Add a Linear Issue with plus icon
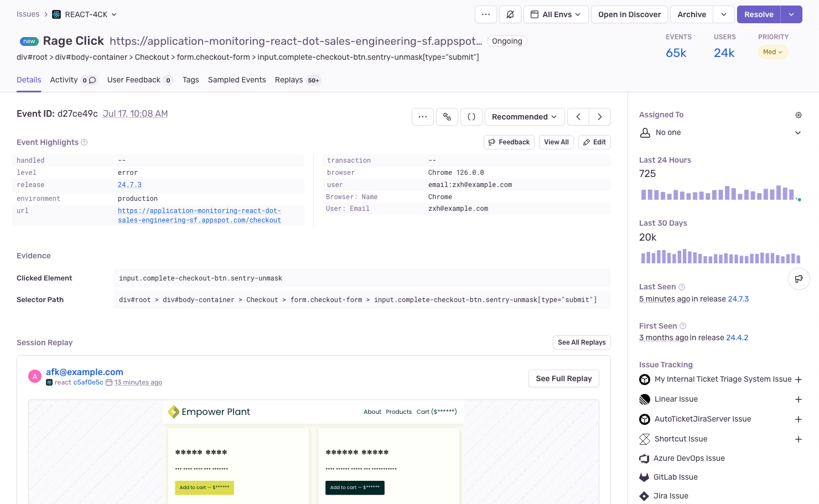Viewport: 819px width, 504px height. [x=799, y=399]
